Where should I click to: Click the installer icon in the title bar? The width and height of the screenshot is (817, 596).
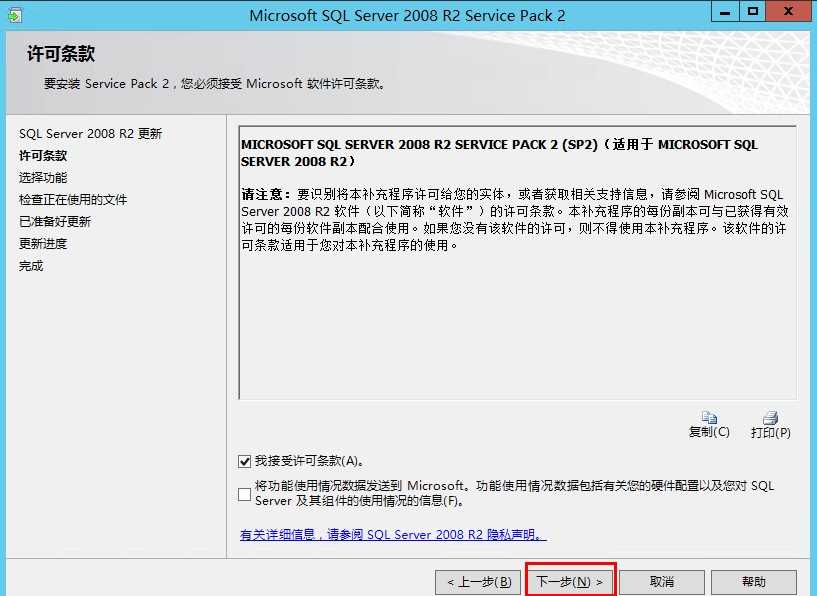tap(14, 16)
